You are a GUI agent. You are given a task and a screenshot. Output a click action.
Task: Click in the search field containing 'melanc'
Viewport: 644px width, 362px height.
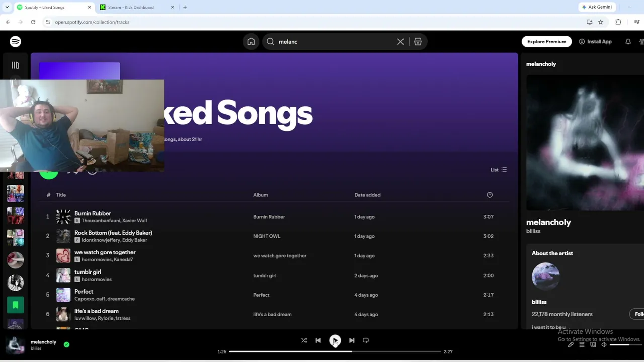(336, 42)
